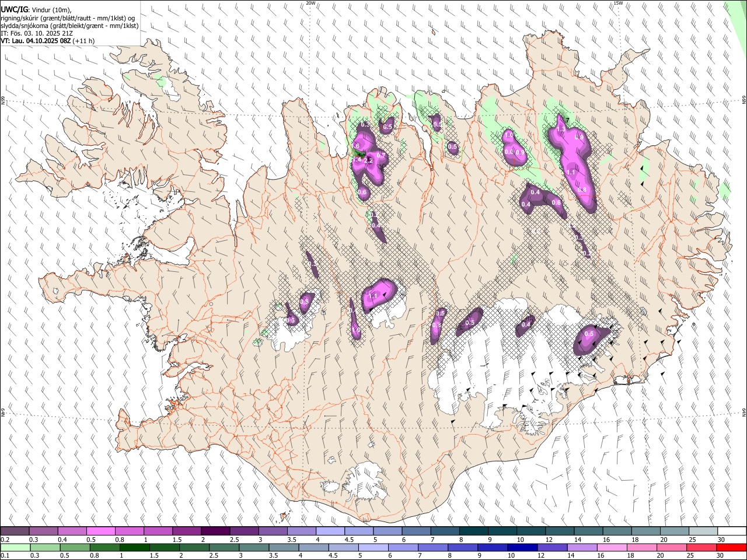Click the UWC/IG title text
Viewport: 747px width, 560px height.
click(x=14, y=10)
